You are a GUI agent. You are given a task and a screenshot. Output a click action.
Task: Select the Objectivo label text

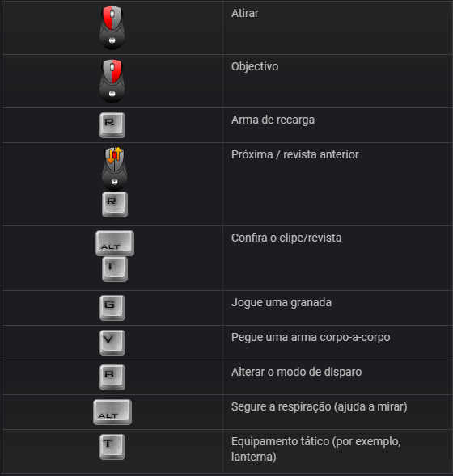(x=255, y=66)
